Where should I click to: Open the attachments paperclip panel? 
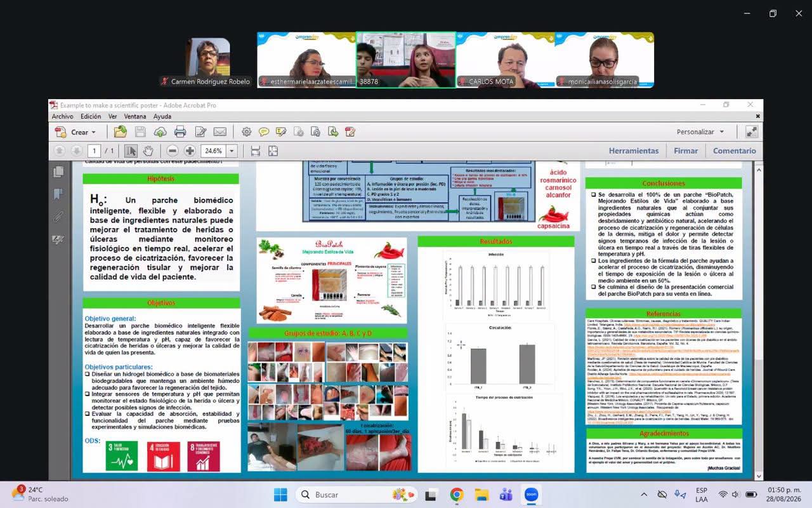click(x=59, y=217)
